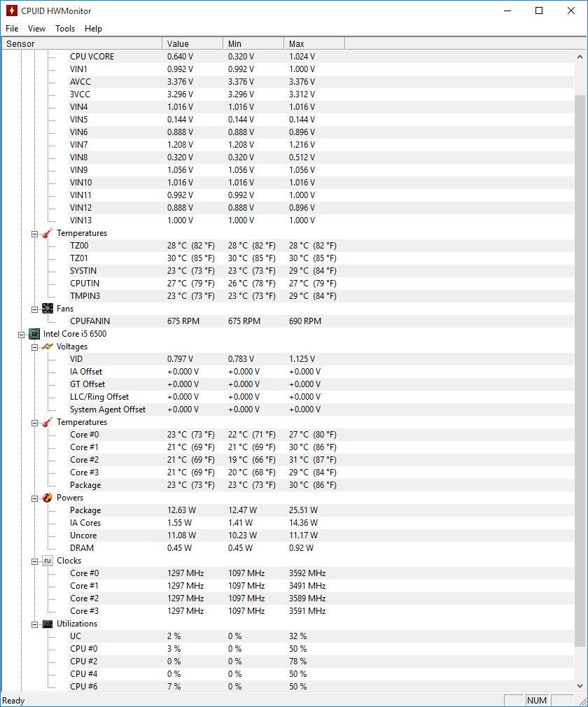Click the Sensor column header
Screen dimensions: 588x707
point(82,43)
